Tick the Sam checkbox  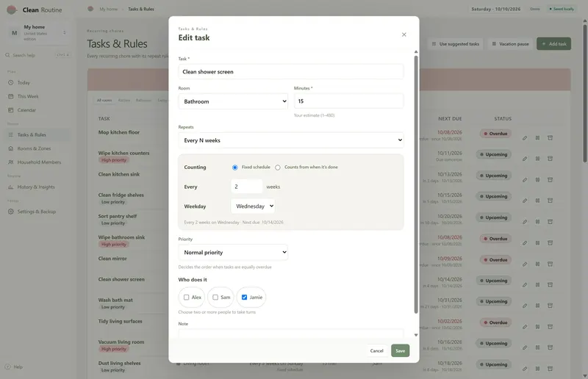coord(215,297)
